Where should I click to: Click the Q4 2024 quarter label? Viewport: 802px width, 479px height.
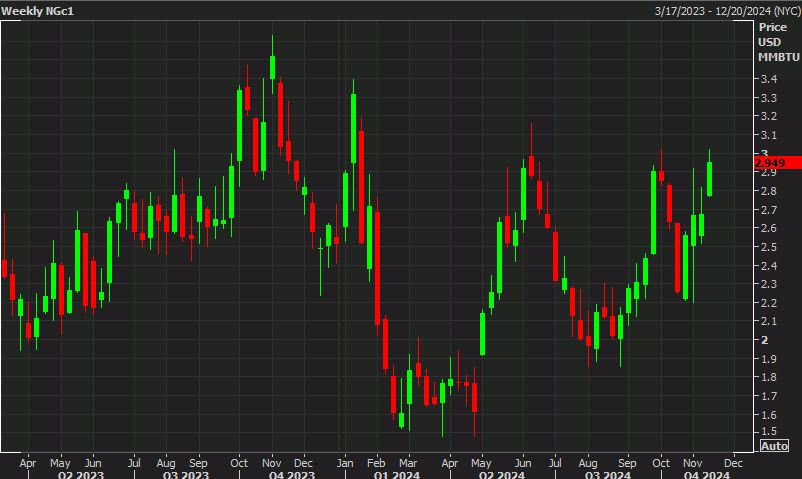click(706, 475)
